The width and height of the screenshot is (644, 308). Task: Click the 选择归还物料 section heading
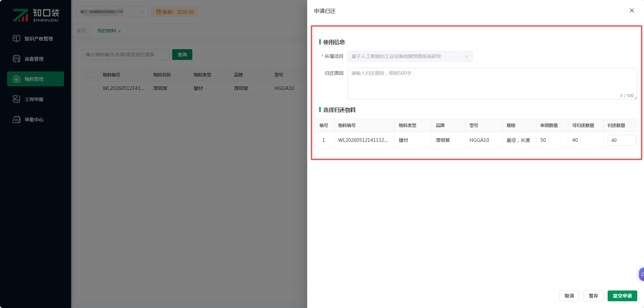pyautogui.click(x=340, y=110)
